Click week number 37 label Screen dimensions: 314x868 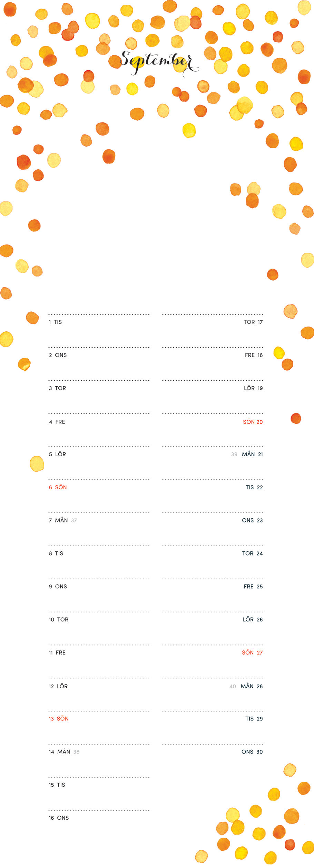(74, 520)
